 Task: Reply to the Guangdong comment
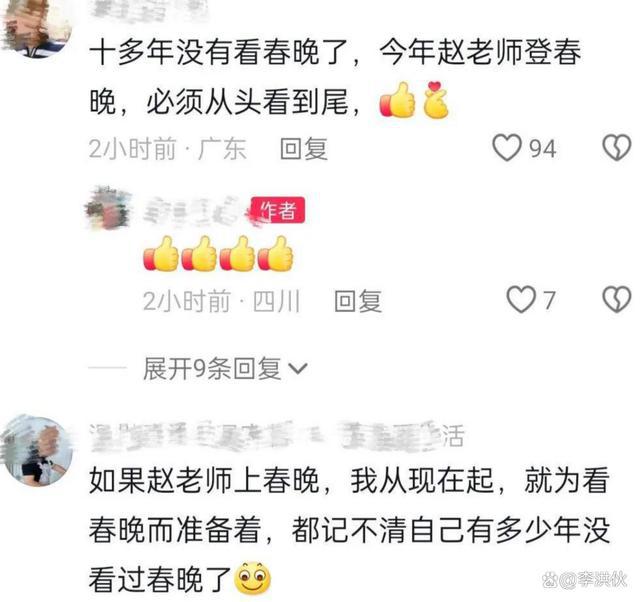point(304,149)
